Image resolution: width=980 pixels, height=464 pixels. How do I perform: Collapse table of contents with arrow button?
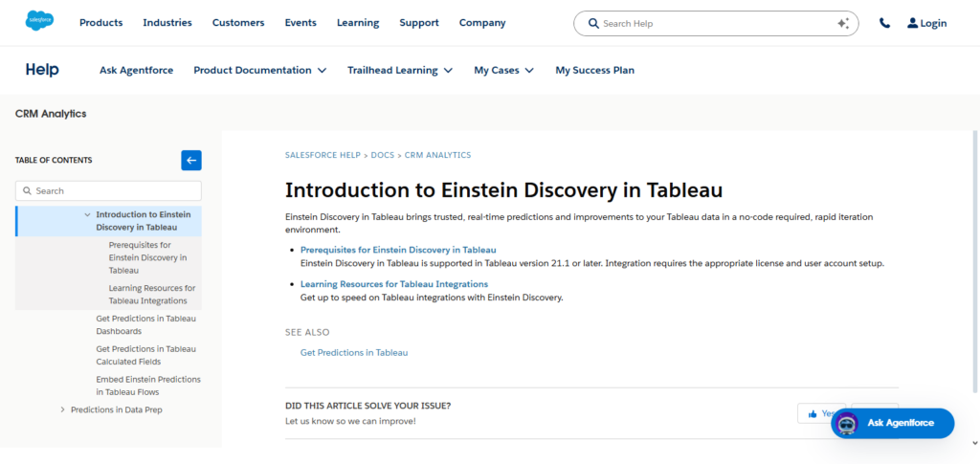[x=191, y=160]
